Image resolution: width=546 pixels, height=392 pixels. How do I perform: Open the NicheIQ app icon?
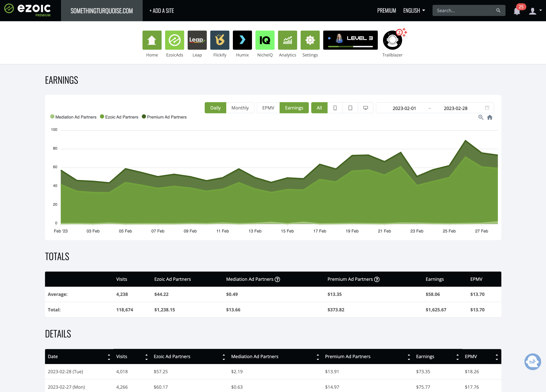265,40
